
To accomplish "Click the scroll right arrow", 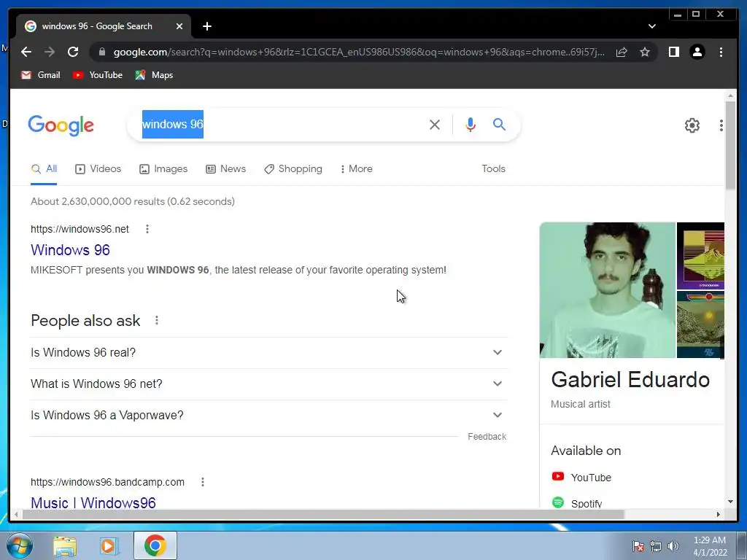I will (x=719, y=514).
